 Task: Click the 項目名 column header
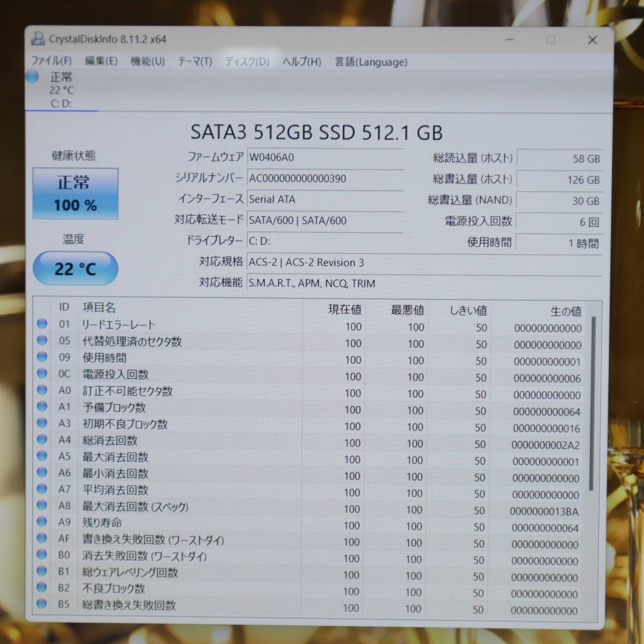99,307
